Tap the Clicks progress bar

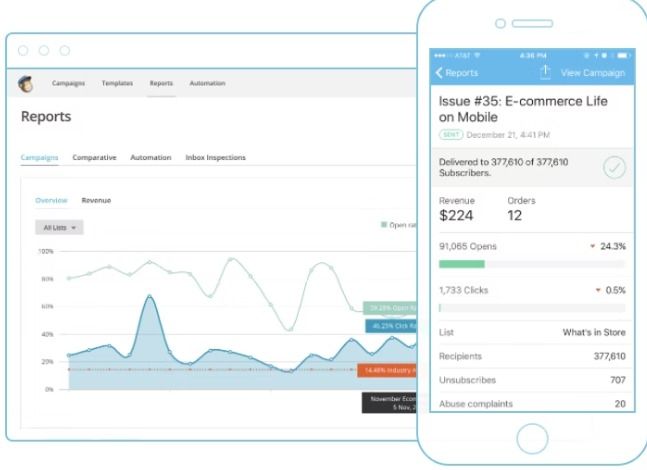tap(532, 308)
